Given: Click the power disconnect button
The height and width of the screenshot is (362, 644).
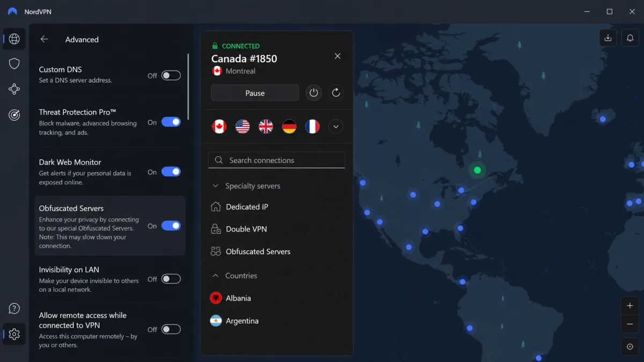Looking at the screenshot, I should tap(314, 93).
